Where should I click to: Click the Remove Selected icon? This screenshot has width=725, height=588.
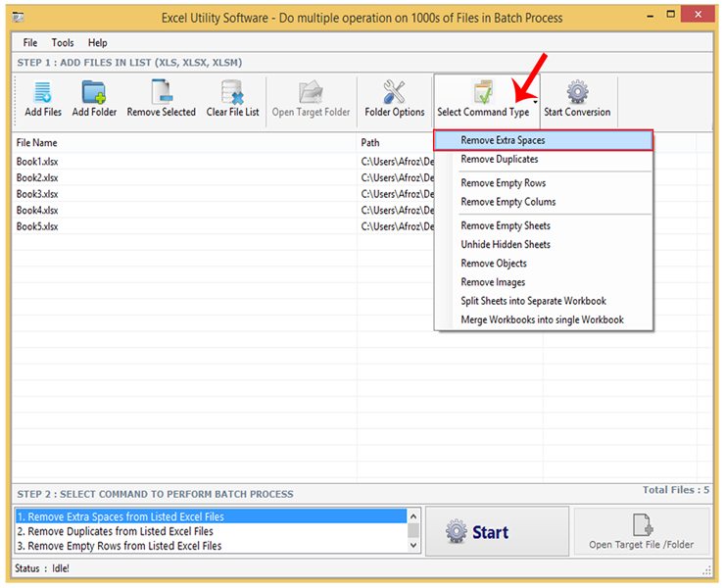coord(162,91)
